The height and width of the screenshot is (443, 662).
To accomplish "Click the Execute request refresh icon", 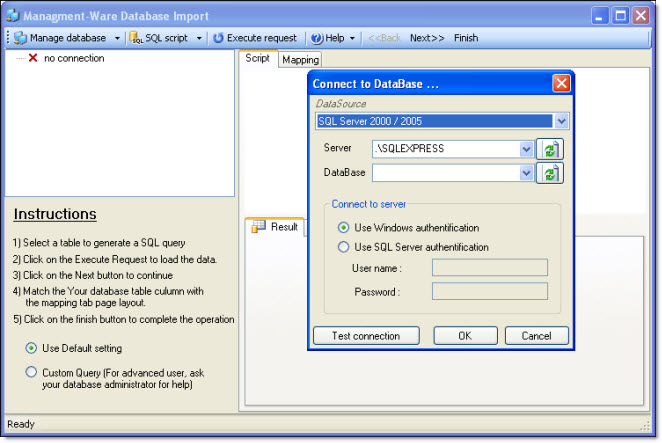I will [x=218, y=38].
